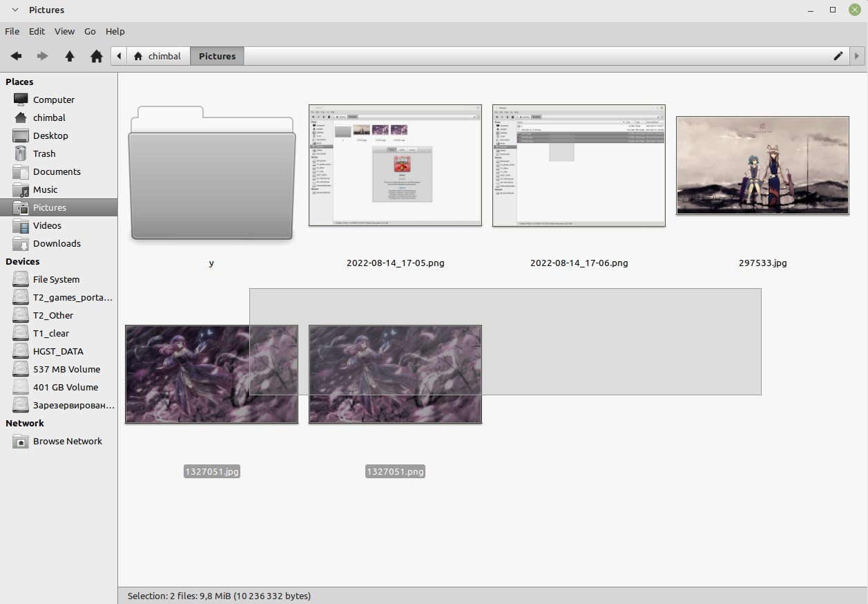The height and width of the screenshot is (604, 868).
Task: Click Browse Network in sidebar
Action: pyautogui.click(x=67, y=441)
